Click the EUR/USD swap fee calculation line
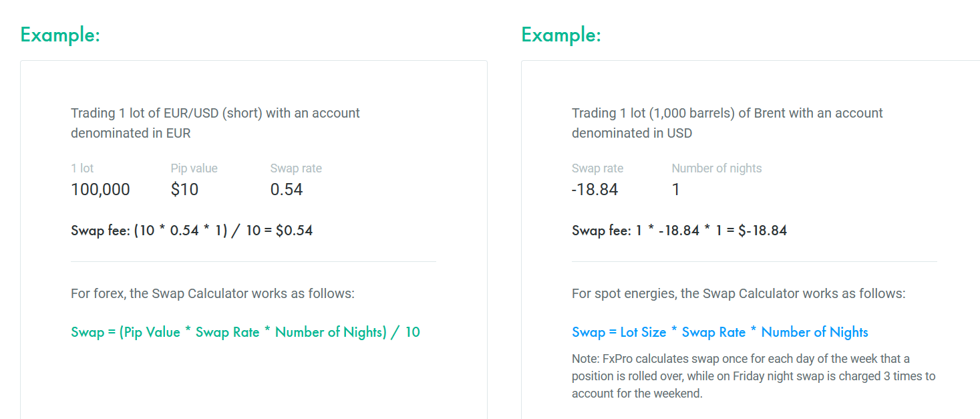 click(192, 231)
